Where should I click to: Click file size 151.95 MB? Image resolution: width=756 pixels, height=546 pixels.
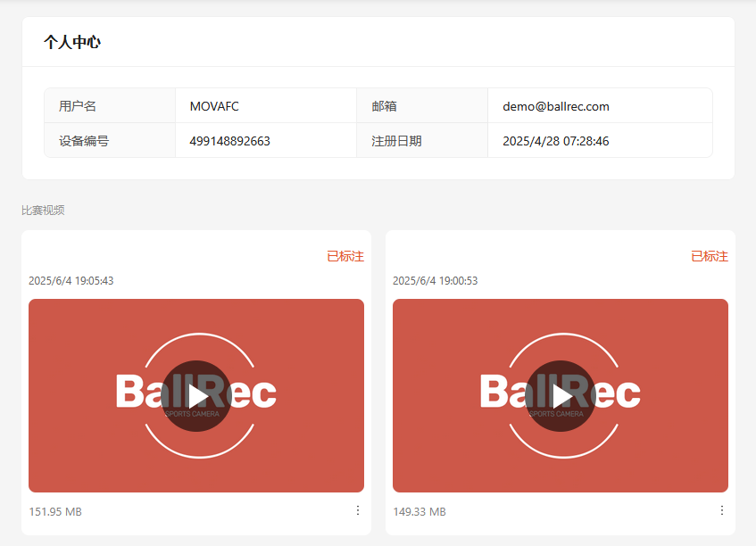point(55,511)
